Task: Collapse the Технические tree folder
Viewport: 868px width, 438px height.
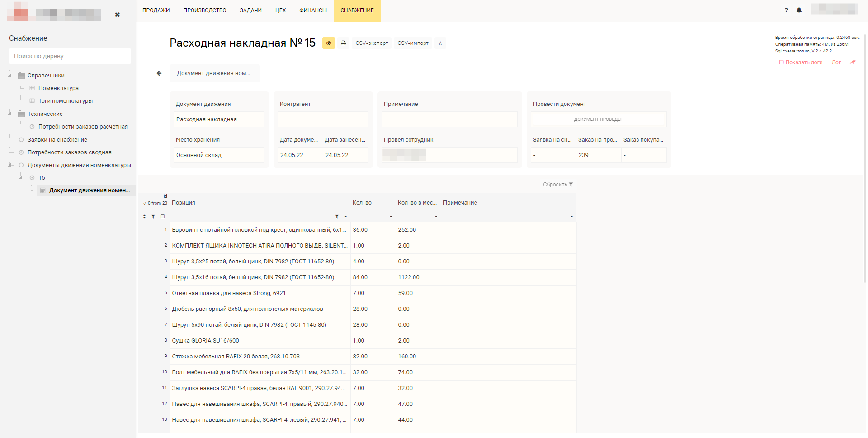Action: (10, 114)
